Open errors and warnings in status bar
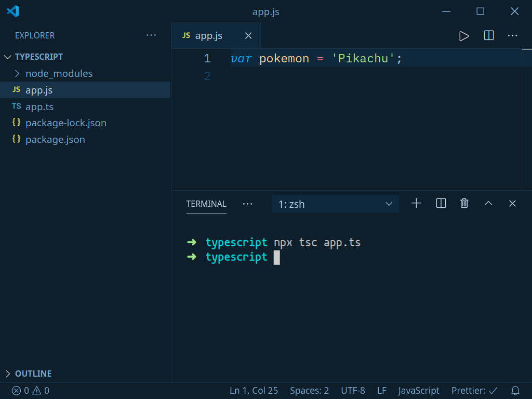 point(31,391)
